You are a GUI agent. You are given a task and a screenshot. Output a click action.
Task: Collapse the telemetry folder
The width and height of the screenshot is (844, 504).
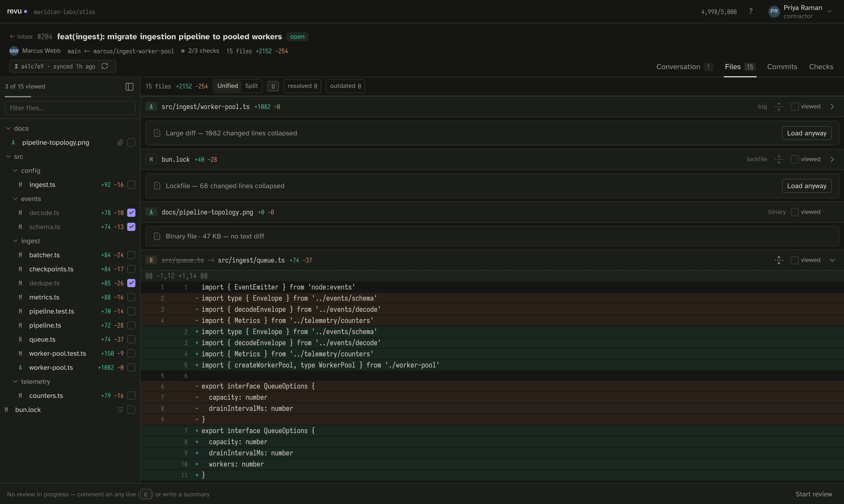[15, 382]
